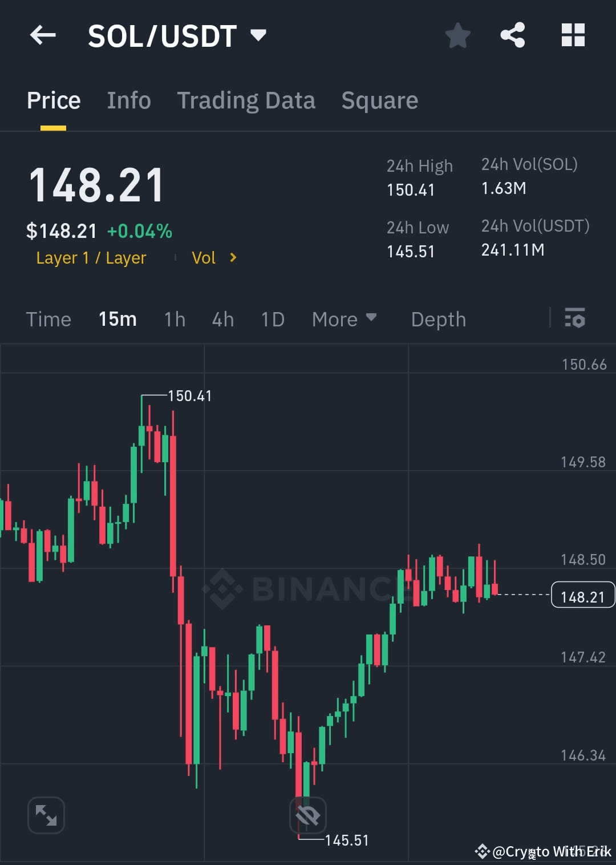Switch to the Info tab
This screenshot has height=865, width=616.
pyautogui.click(x=129, y=100)
